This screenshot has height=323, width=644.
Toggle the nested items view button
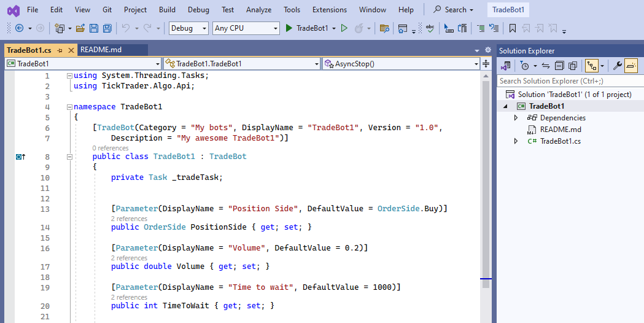coord(591,66)
